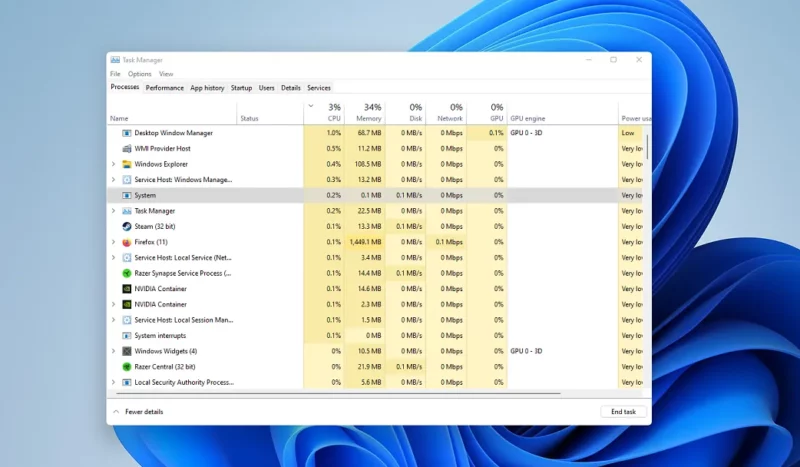Click the Windows Explorer 108.5 MB memory cell
This screenshot has height=467, width=800.
[x=365, y=164]
